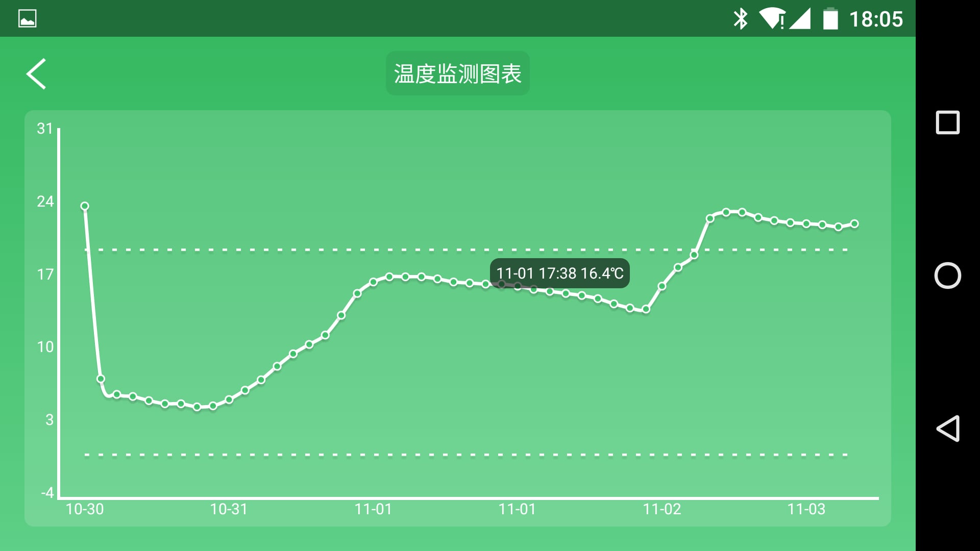The height and width of the screenshot is (551, 980).
Task: Tap the Android recent apps square button
Action: 947,122
